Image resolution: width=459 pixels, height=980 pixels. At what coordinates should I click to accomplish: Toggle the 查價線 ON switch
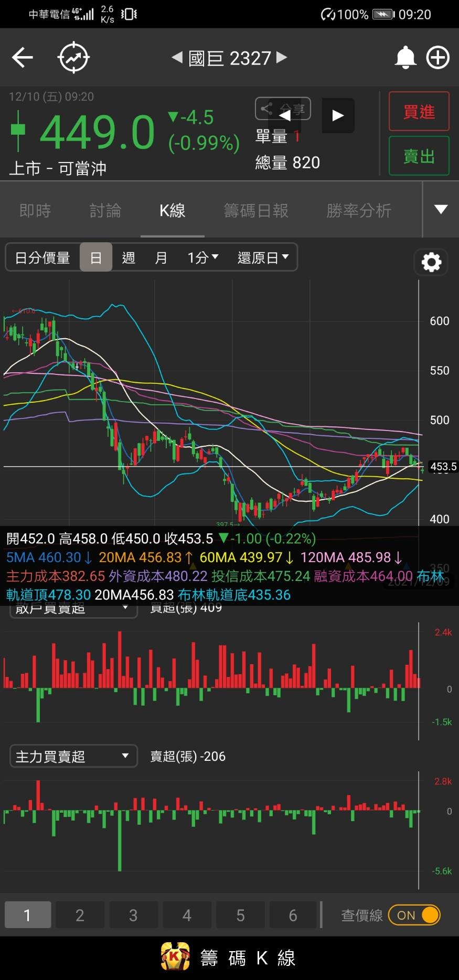coord(414,915)
